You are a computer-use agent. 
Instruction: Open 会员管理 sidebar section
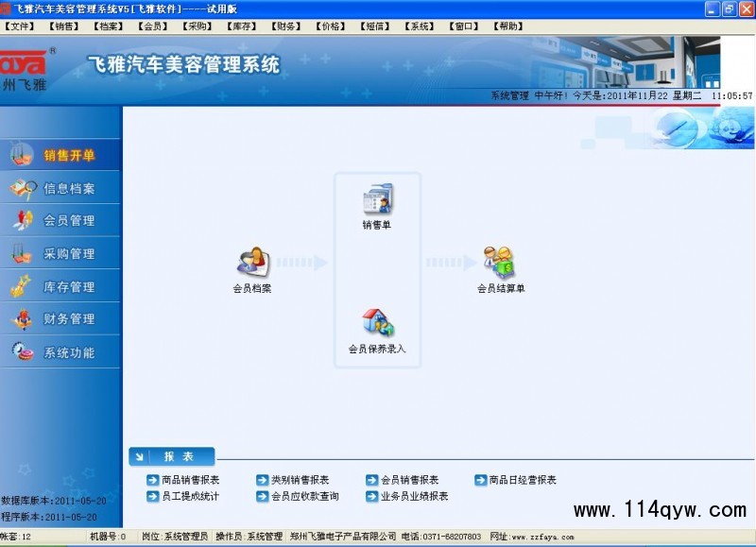68,221
